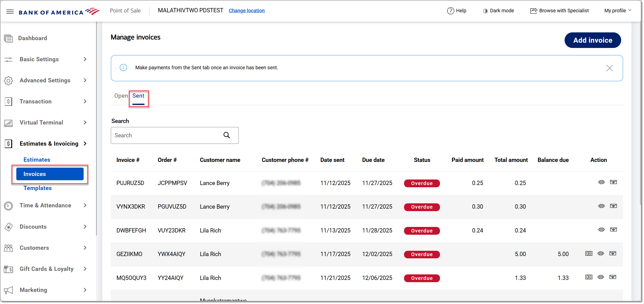Open Dashboard from the sidebar
The height and width of the screenshot is (304, 644).
[x=32, y=38]
